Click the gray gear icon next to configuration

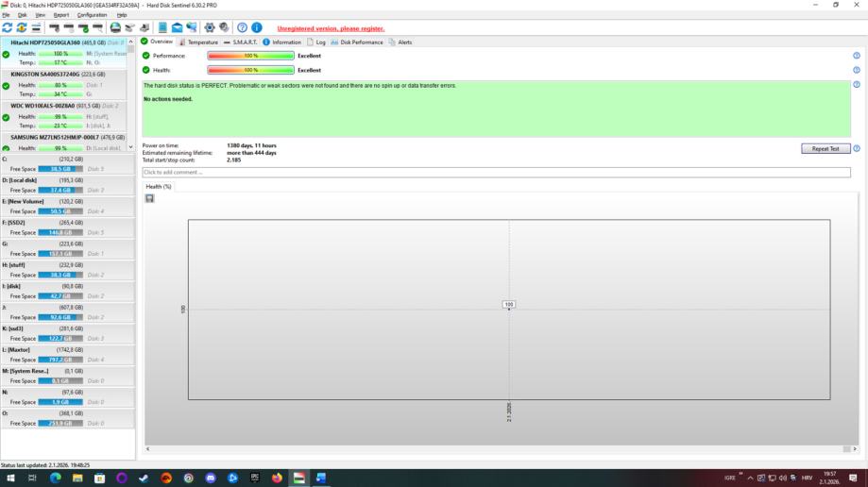coord(224,27)
